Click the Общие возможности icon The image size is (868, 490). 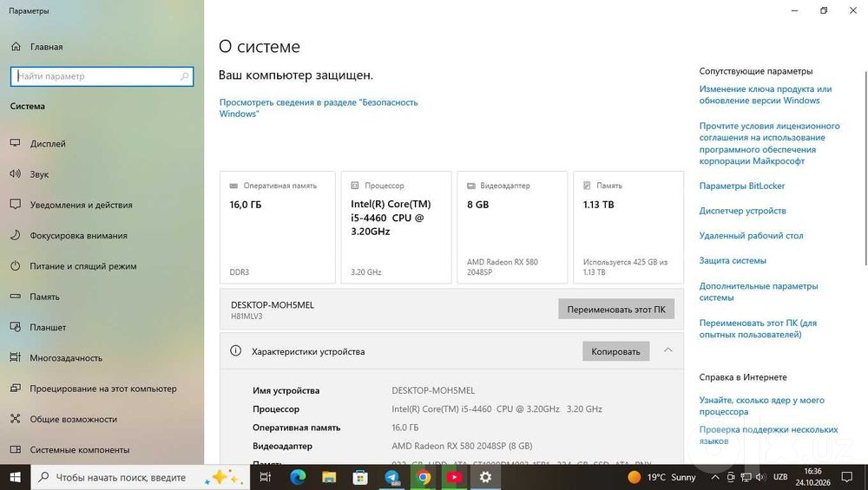(x=16, y=419)
